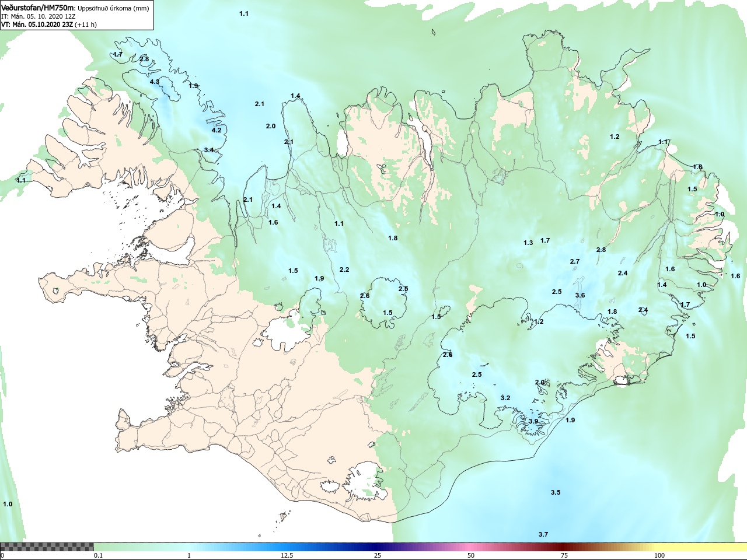Click the 3.7 value near the bottom edge

click(543, 534)
